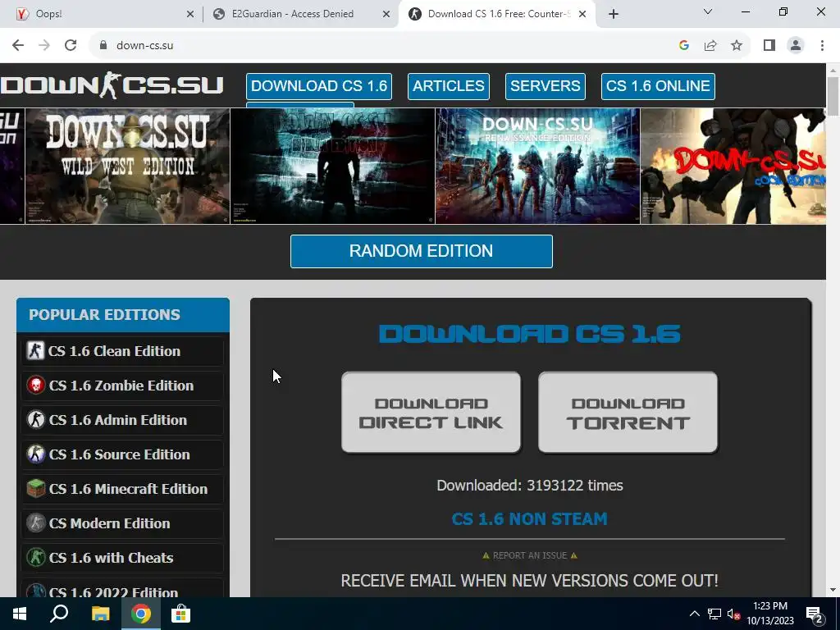
Task: Click the REPORT AN ISSUE link
Action: [x=529, y=555]
